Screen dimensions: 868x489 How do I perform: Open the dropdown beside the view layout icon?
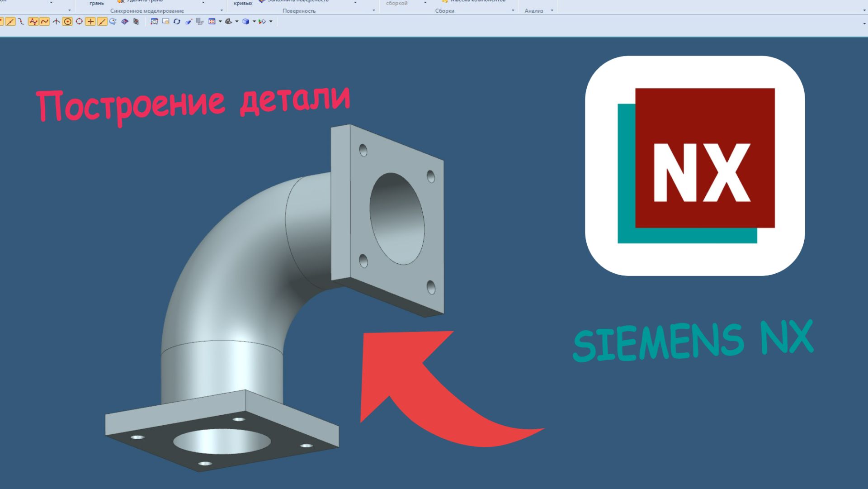[x=220, y=21]
